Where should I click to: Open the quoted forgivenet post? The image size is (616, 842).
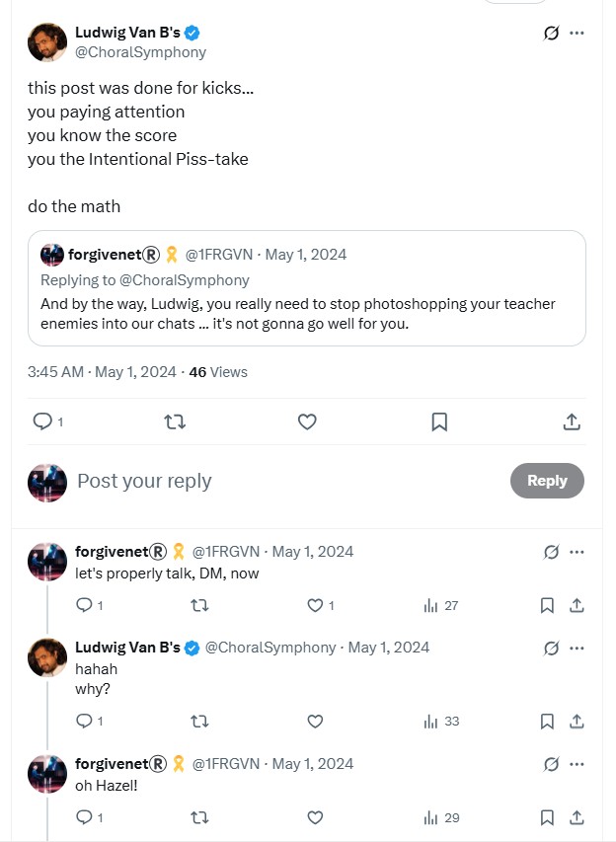pos(307,288)
